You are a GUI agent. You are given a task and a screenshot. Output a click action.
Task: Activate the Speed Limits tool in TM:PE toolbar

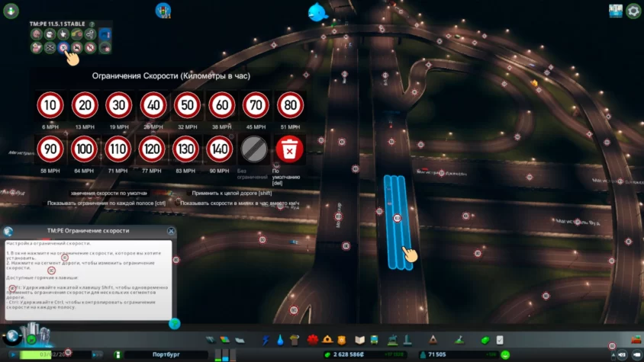(63, 47)
